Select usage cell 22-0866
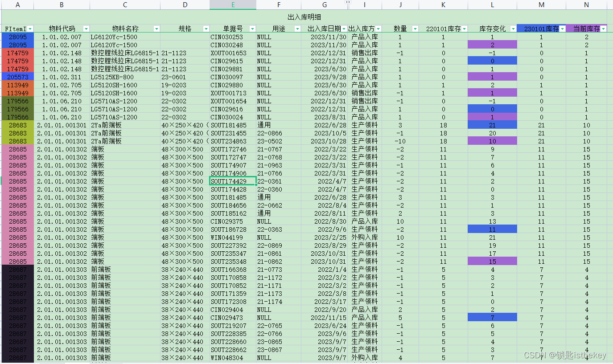 279,133
